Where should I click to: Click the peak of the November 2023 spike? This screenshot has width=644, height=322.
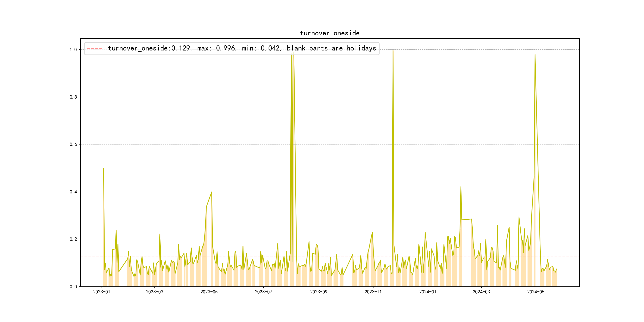click(393, 51)
